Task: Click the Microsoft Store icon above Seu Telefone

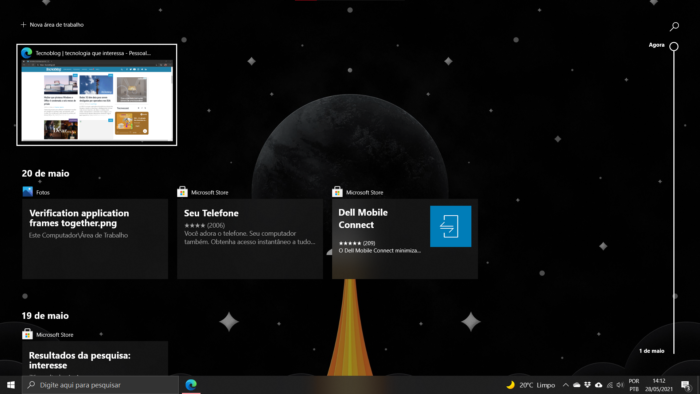Action: pyautogui.click(x=182, y=192)
